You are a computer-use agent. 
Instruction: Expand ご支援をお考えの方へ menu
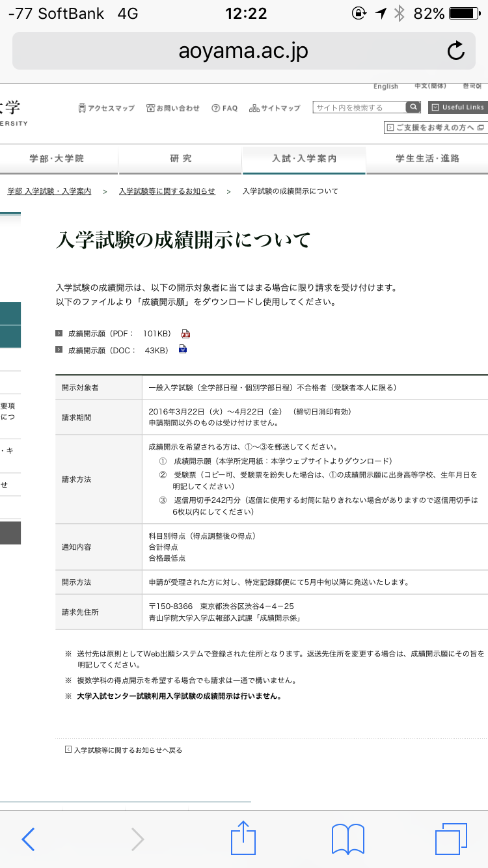coord(435,128)
